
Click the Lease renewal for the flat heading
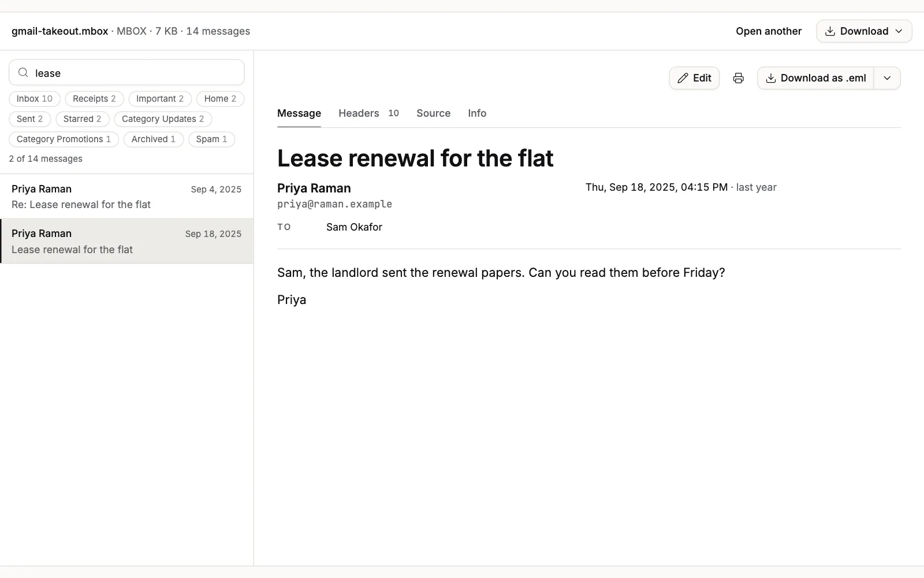415,158
